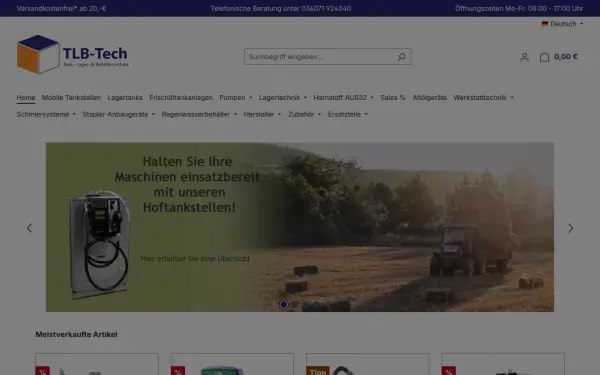Image resolution: width=600 pixels, height=375 pixels.
Task: Expand the Schmiersysteme menu
Action: [x=46, y=114]
